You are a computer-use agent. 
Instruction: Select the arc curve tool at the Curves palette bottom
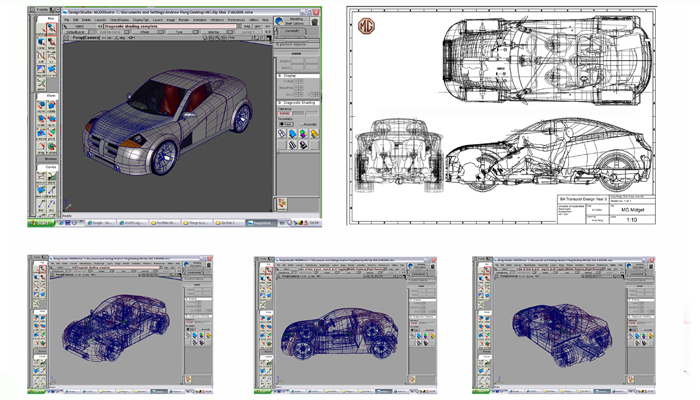[51, 205]
